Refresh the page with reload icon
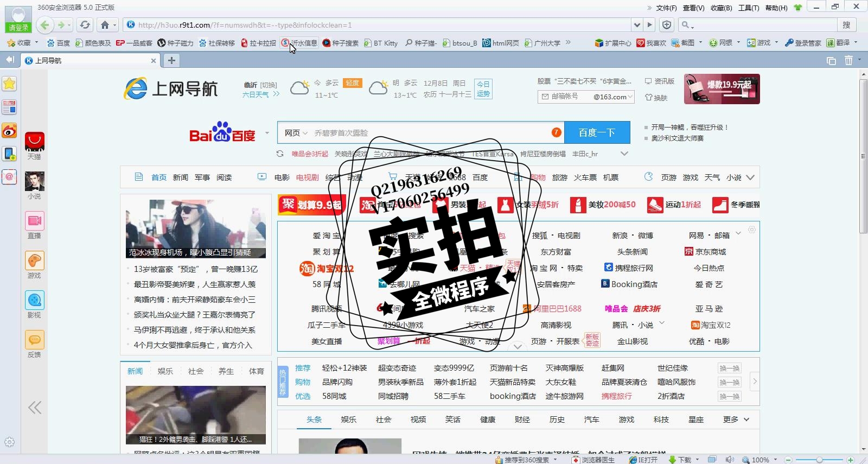 85,25
